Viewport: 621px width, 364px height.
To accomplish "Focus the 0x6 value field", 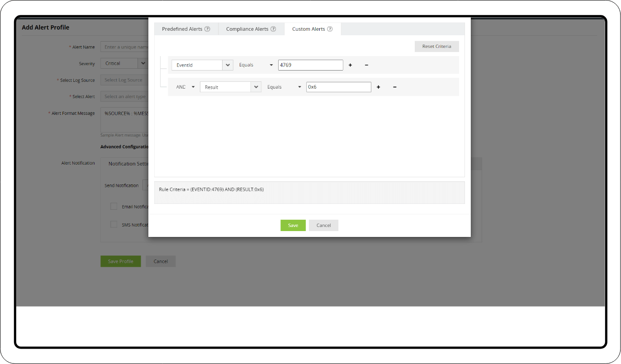I will coord(339,87).
